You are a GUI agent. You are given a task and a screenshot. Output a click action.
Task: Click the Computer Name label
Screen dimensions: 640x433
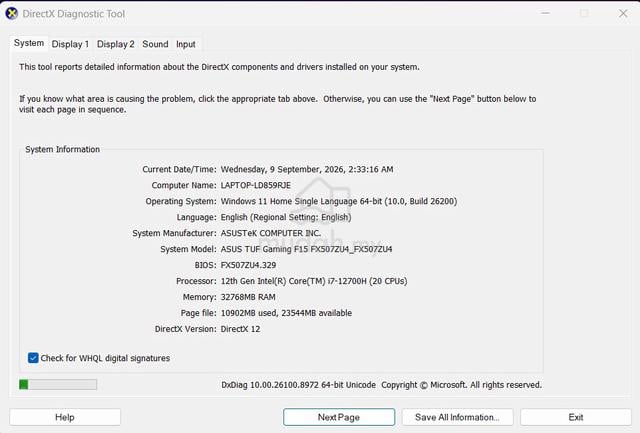(x=184, y=185)
